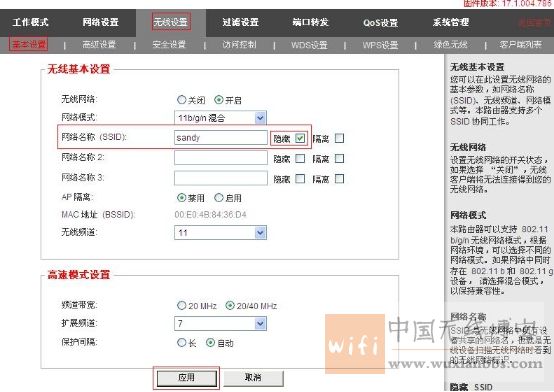Enable 隐藏 for 网络名称 3
554x392 pixels.
[300, 179]
